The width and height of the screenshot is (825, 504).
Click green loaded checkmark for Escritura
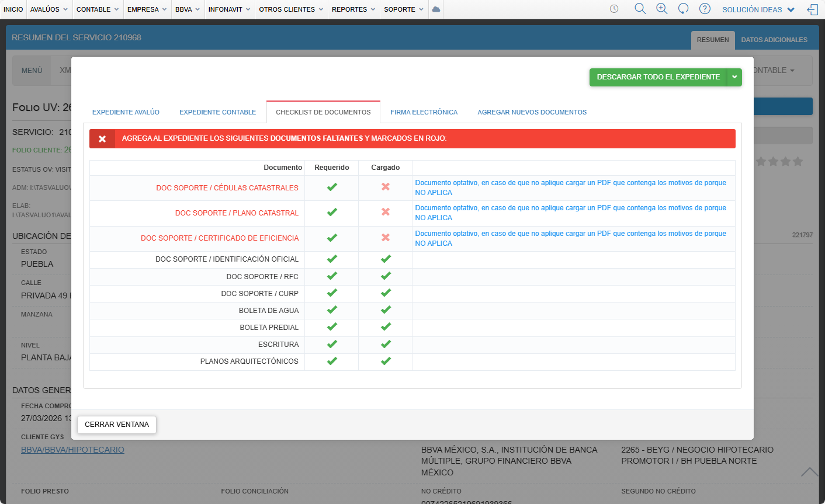pos(386,344)
